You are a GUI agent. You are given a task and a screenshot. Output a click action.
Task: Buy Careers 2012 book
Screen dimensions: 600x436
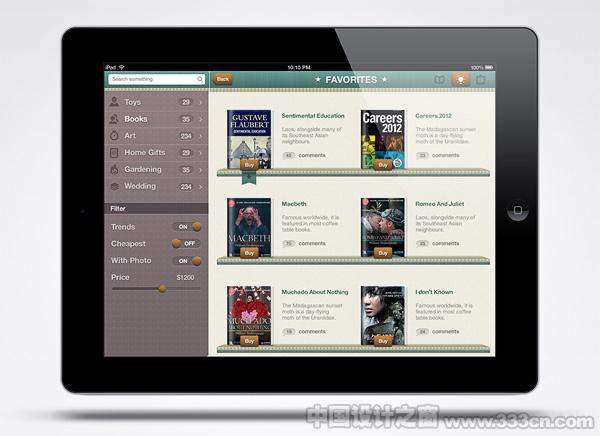[x=383, y=165]
